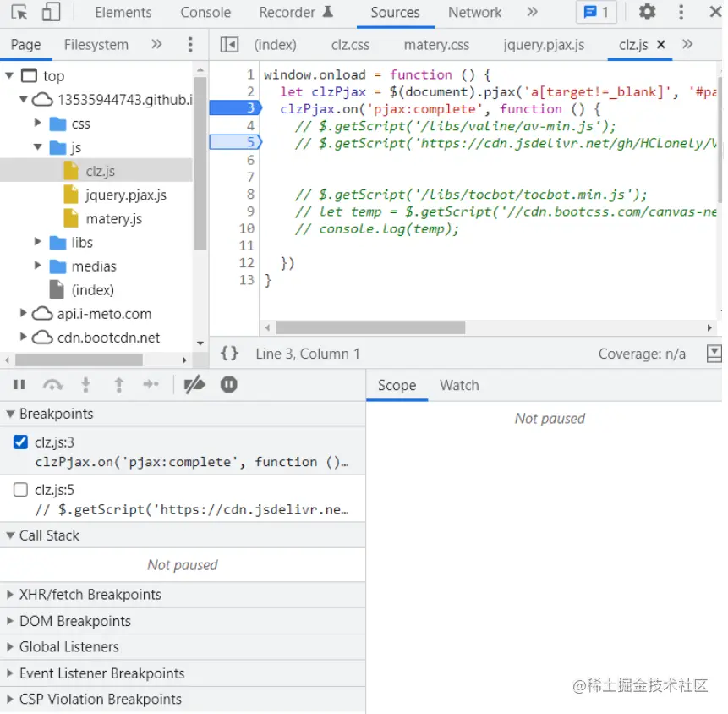This screenshot has height=714, width=728.
Task: Toggle the device toolbar icon
Action: tap(51, 12)
